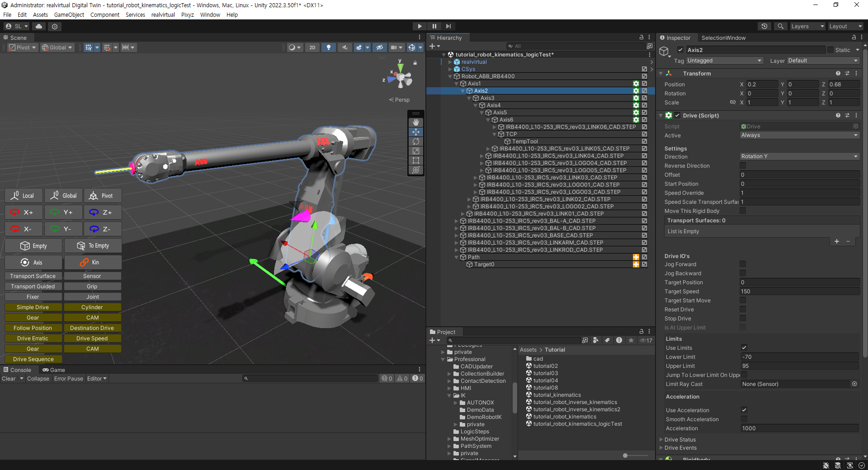Open the Pivot dropdown in the scene toolbar
868x470 pixels.
coord(23,47)
